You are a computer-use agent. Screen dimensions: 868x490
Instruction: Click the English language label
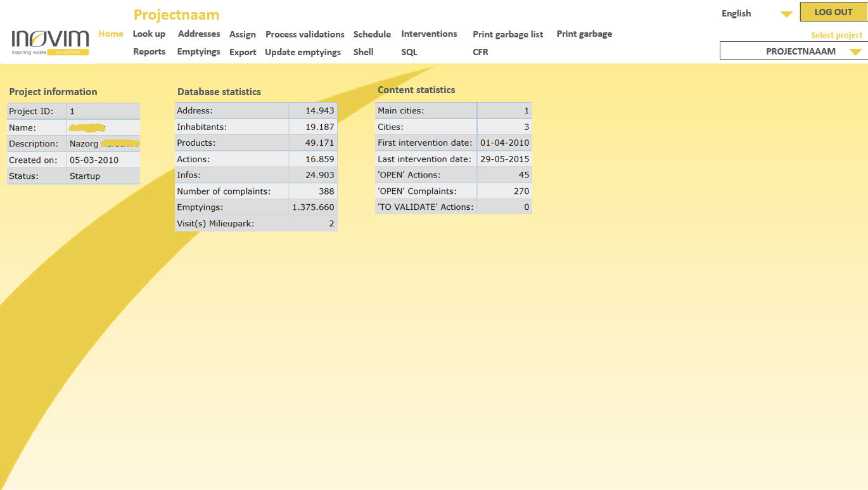(736, 13)
